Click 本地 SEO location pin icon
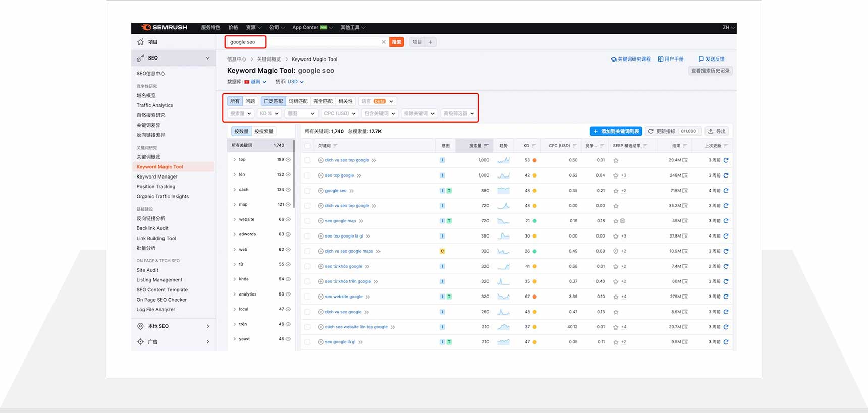Image resolution: width=868 pixels, height=413 pixels. (140, 326)
